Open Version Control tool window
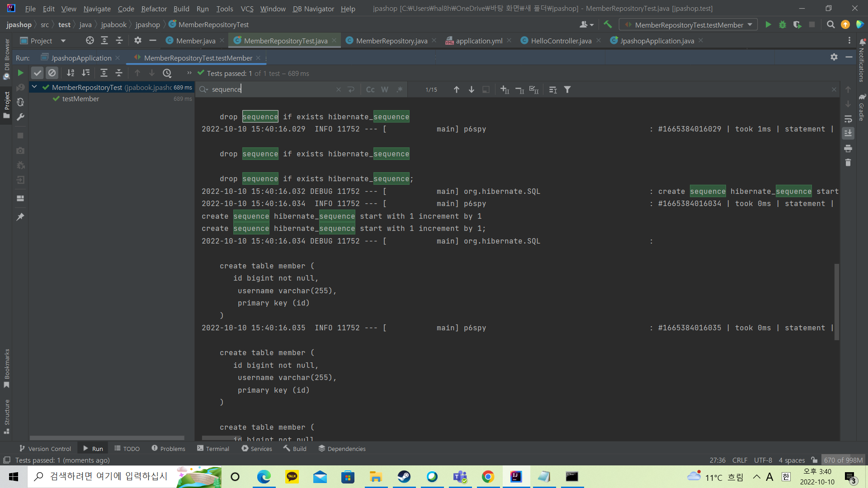 [45, 448]
